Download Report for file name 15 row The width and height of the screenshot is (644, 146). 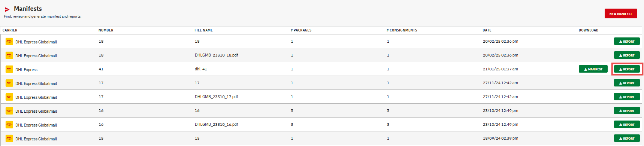pyautogui.click(x=627, y=138)
